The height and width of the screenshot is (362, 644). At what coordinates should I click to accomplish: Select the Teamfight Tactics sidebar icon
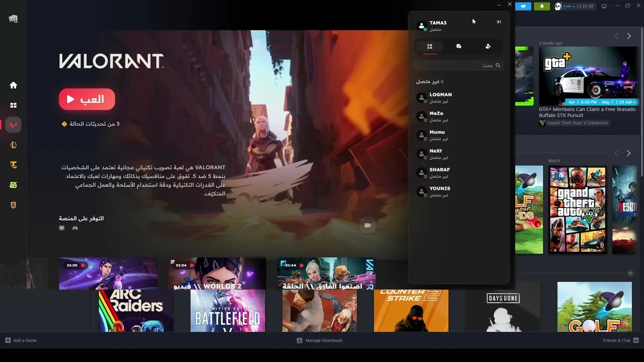click(x=14, y=165)
